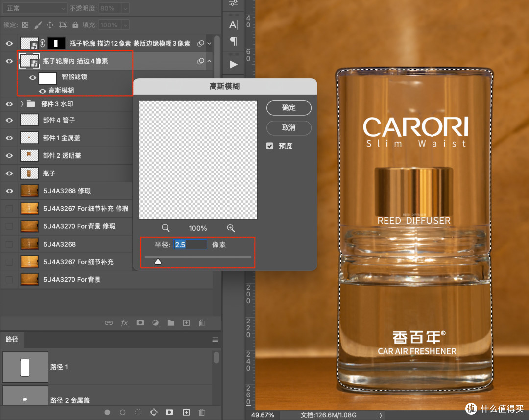Click the black layer mask thumbnail
This screenshot has width=529, height=420.
tap(56, 43)
